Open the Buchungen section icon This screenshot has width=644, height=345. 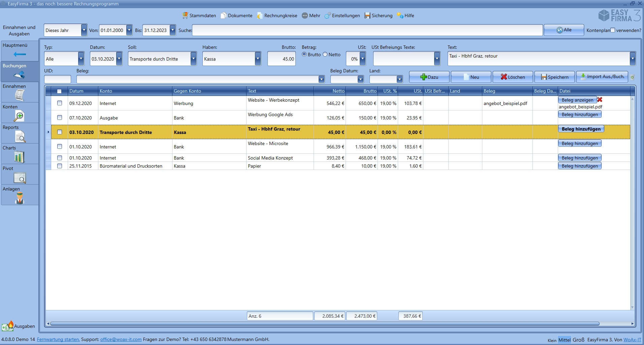20,74
